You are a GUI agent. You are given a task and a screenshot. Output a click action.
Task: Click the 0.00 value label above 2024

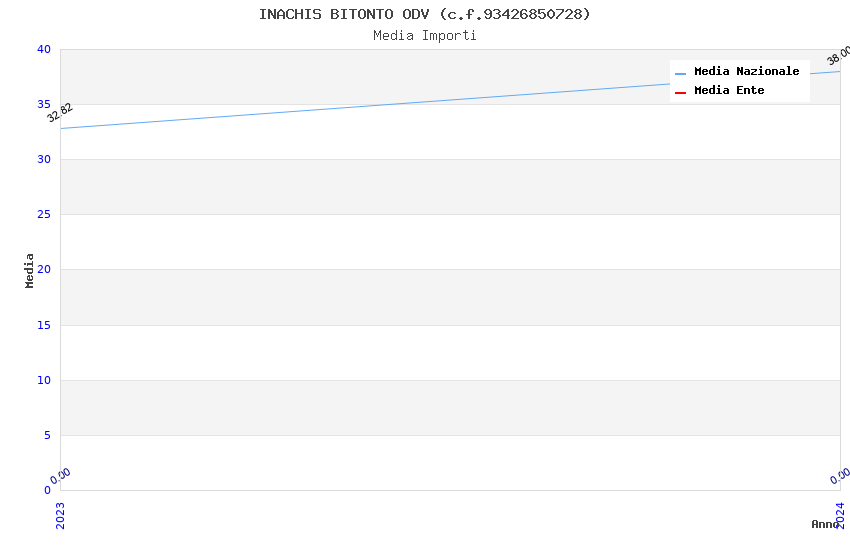coord(840,476)
